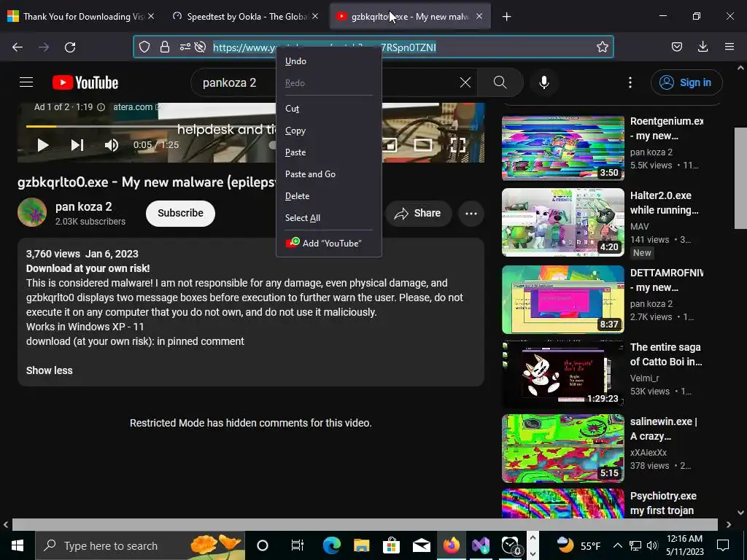Viewport: 747px width, 560px height.
Task: Go back using the browser back arrow
Action: (x=18, y=47)
